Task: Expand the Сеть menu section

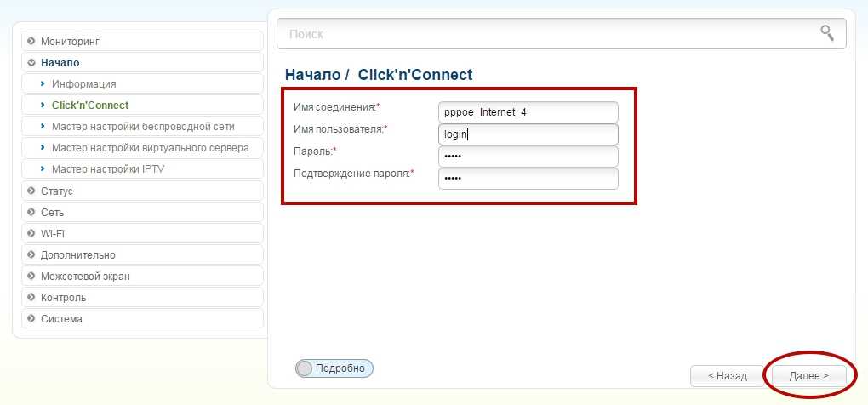Action: point(52,213)
